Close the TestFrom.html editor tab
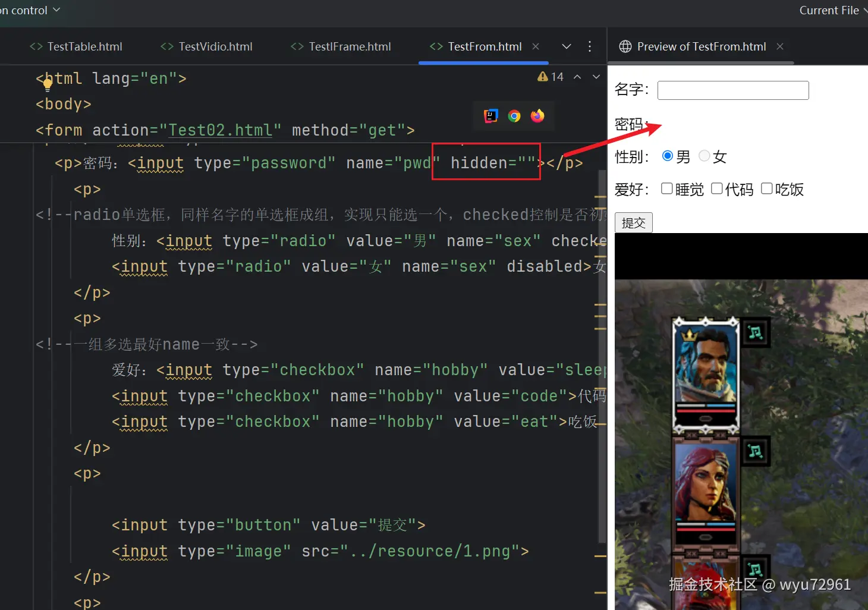 coord(536,46)
